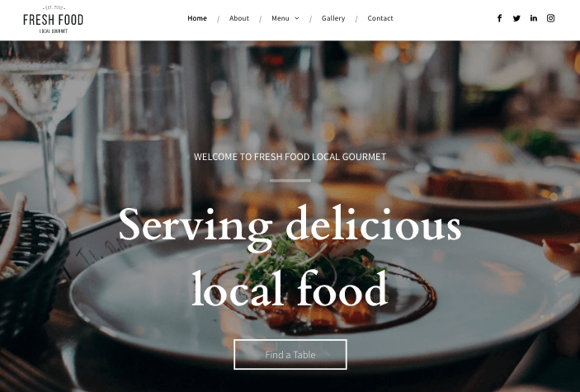Open the Gallery page
Image resolution: width=580 pixels, height=392 pixels.
pyautogui.click(x=333, y=18)
